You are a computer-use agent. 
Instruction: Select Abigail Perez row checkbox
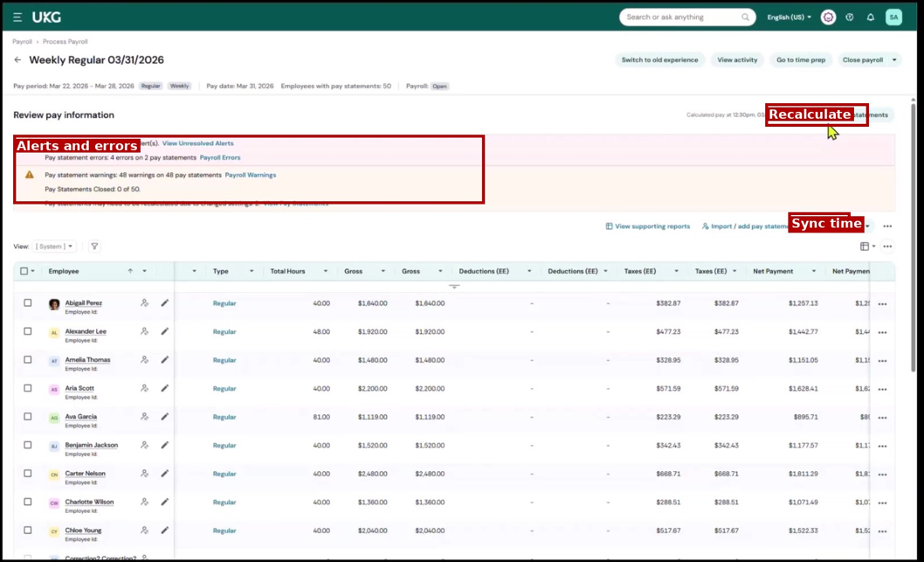[28, 302]
